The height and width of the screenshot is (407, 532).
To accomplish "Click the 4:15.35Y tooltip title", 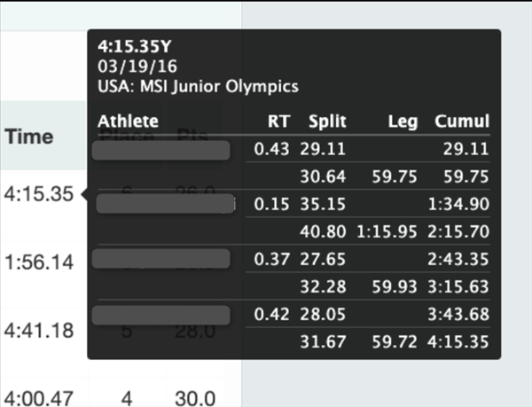I will tap(135, 46).
